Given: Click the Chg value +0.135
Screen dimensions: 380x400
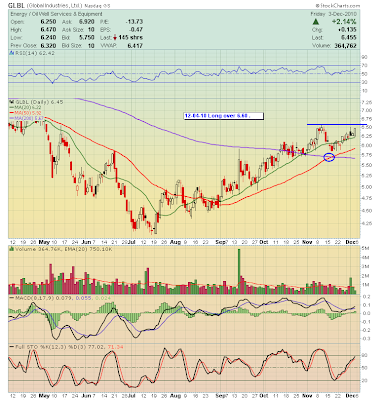Looking at the screenshot, I should click(x=347, y=30).
